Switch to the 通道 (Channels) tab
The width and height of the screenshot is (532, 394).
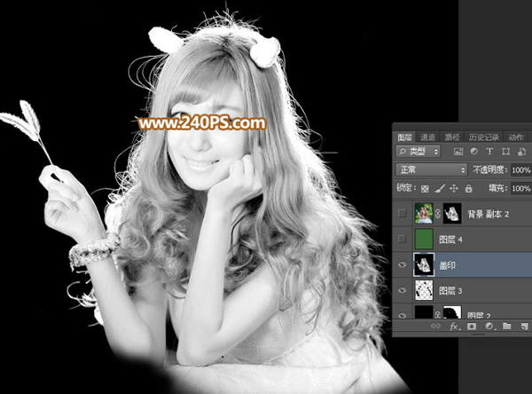point(427,138)
